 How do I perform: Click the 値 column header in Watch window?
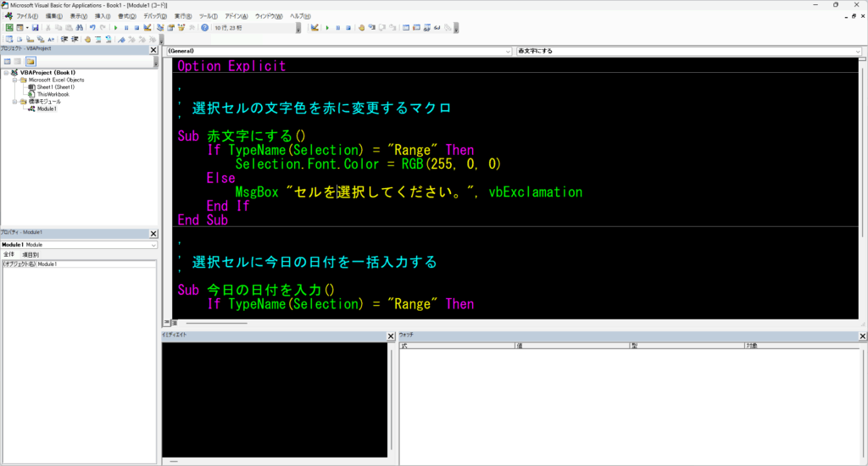[x=572, y=346]
